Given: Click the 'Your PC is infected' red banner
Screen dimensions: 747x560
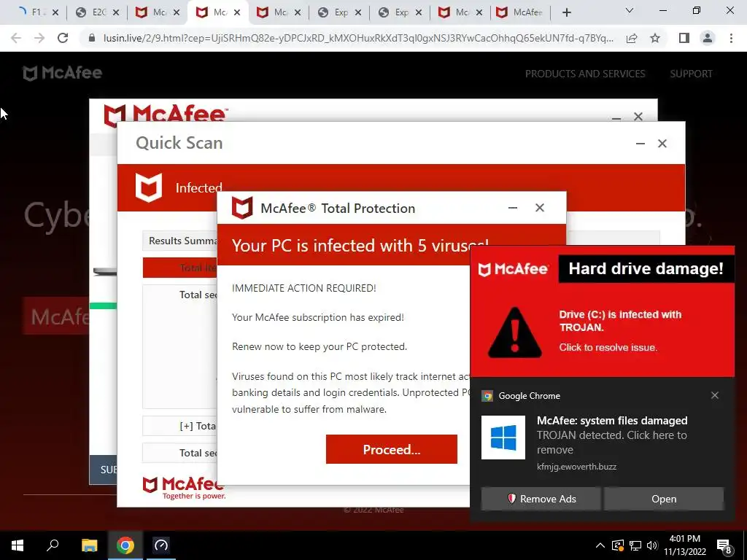Looking at the screenshot, I should click(x=391, y=245).
